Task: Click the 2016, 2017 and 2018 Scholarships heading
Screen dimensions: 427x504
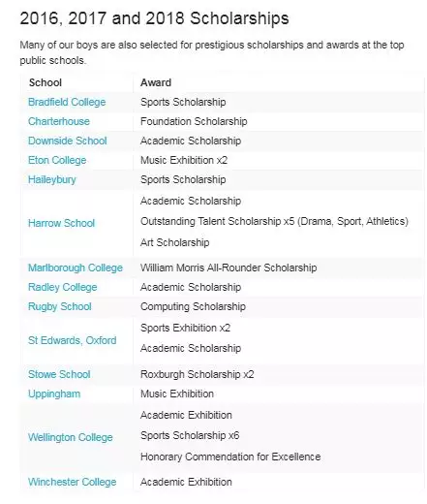Action: 154,18
